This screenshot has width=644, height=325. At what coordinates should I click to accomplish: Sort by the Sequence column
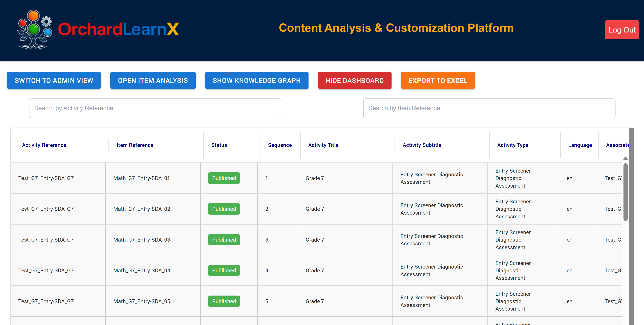280,145
